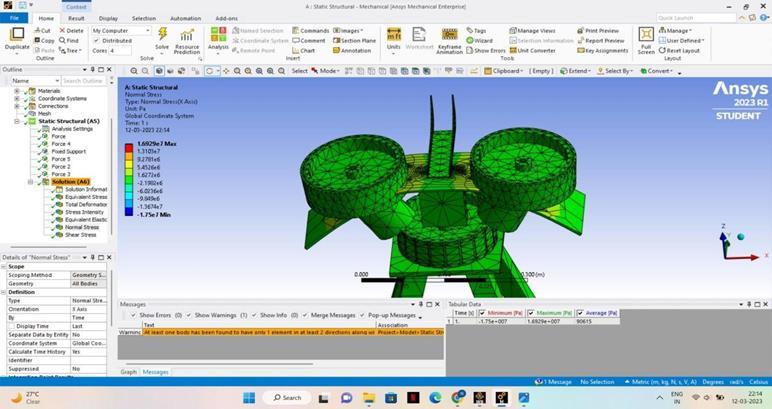
Task: Switch to the Result ribbon tab
Action: coord(76,18)
